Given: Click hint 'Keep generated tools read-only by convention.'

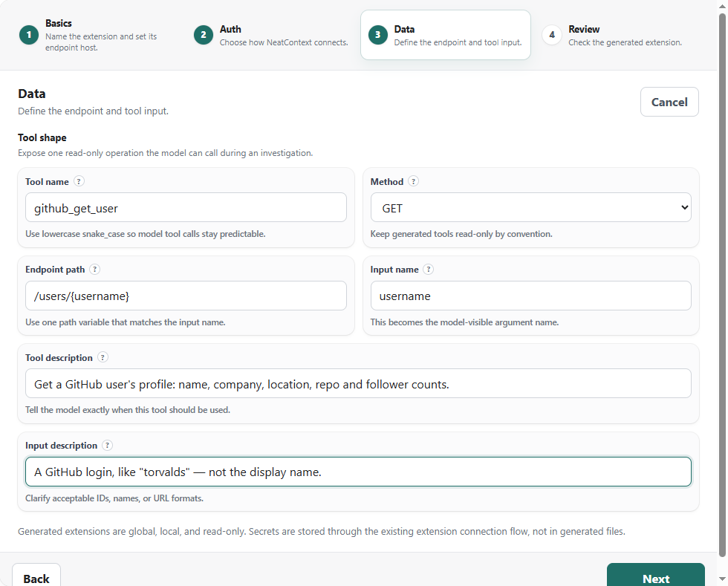Looking at the screenshot, I should click(461, 234).
